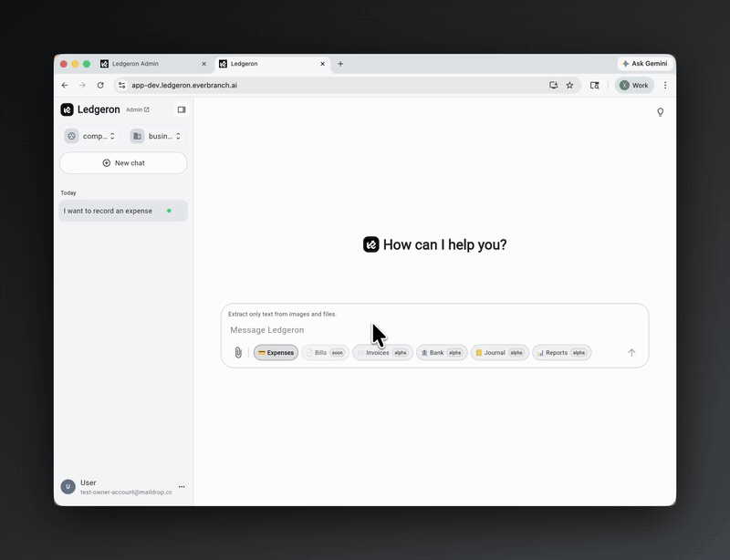730x560 pixels.
Task: Click the Bills feature icon
Action: click(x=309, y=353)
